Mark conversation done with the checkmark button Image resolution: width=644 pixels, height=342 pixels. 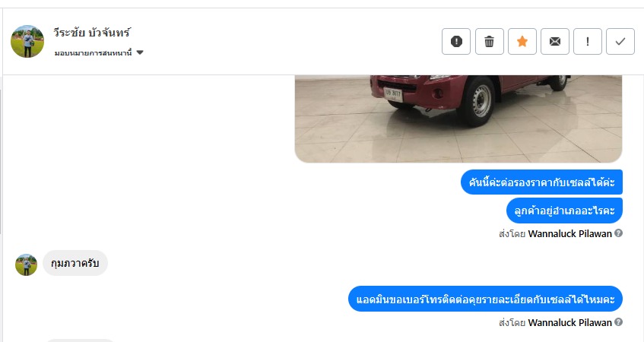(x=620, y=42)
